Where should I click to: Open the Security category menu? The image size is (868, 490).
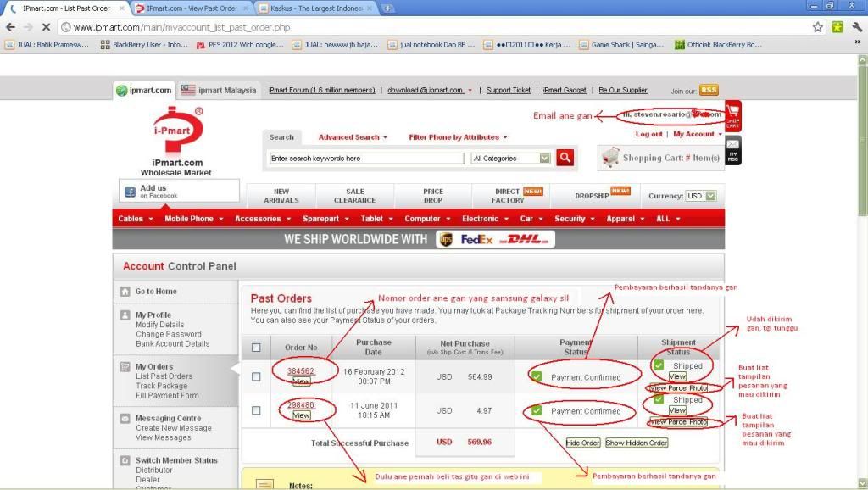coord(575,219)
